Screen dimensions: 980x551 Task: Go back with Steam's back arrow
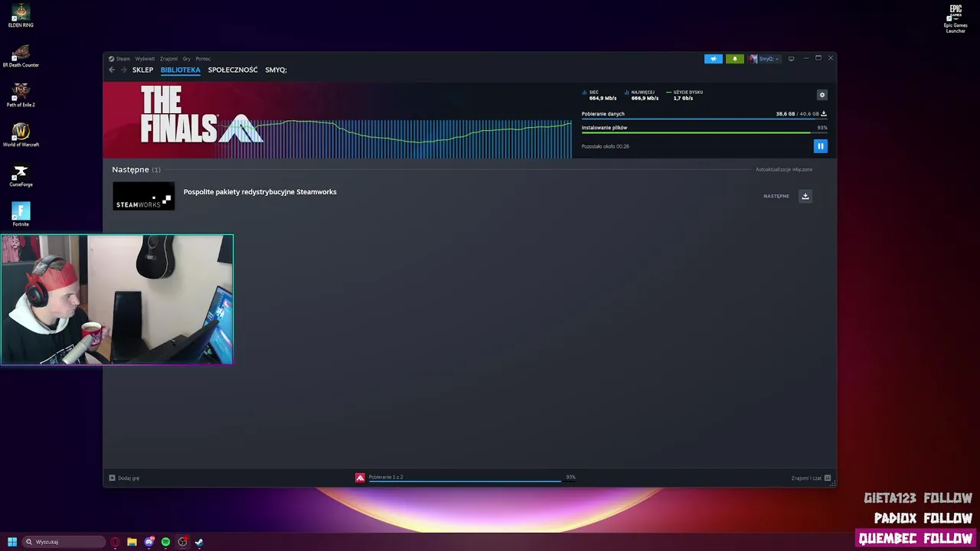112,70
